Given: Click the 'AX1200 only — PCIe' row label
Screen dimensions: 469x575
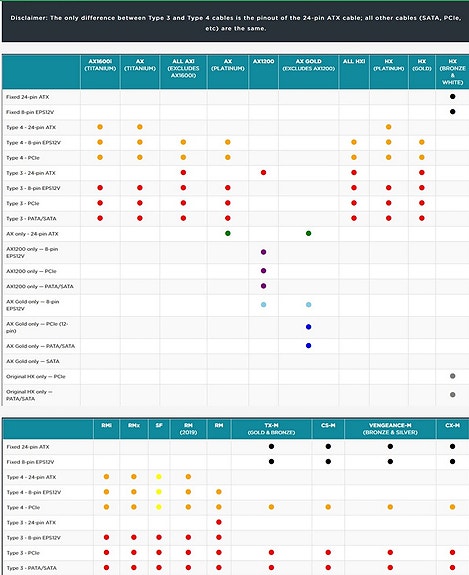Looking at the screenshot, I should 31,271.
